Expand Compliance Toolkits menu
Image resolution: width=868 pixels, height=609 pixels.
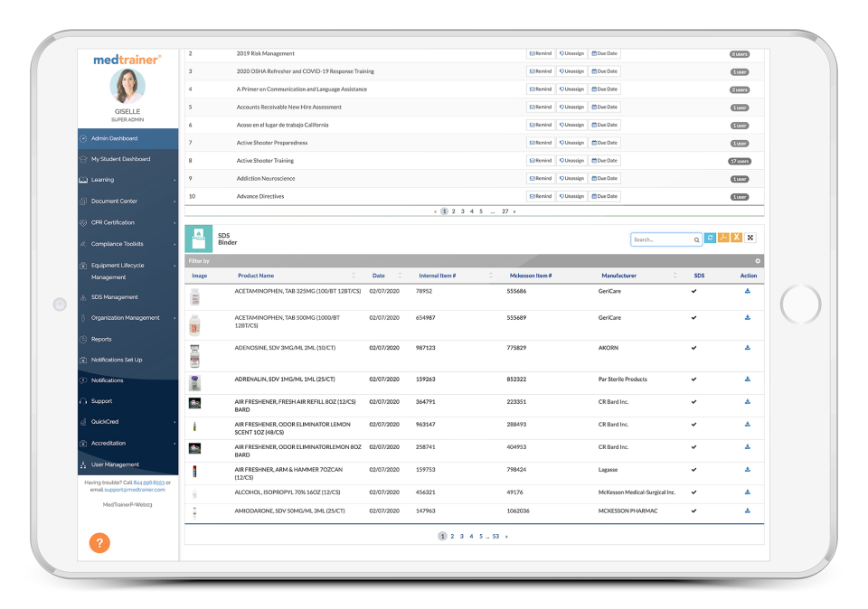pyautogui.click(x=127, y=244)
